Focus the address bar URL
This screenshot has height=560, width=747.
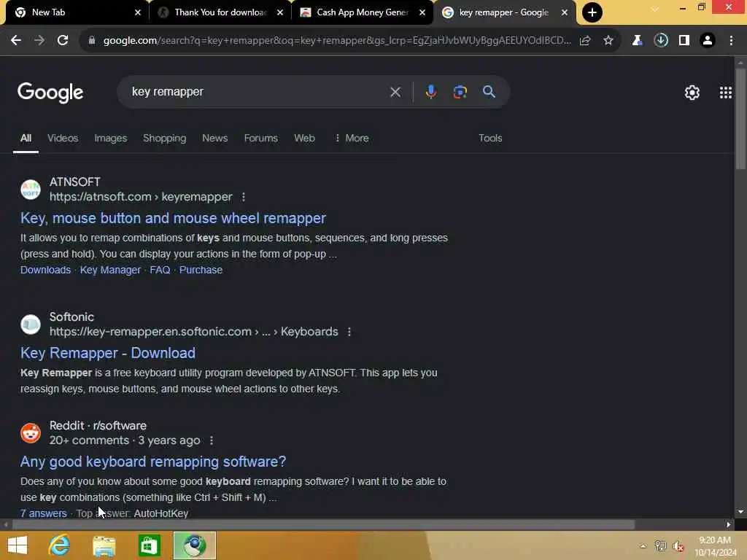(336, 41)
